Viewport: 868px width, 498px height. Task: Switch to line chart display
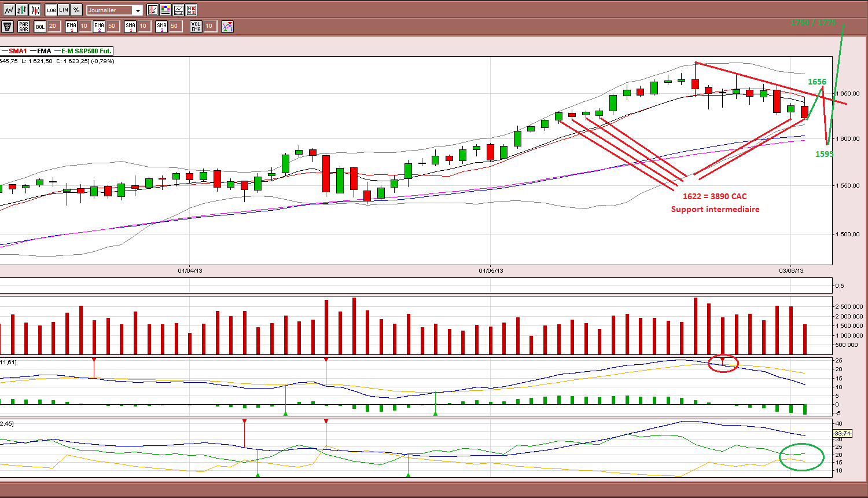point(9,10)
